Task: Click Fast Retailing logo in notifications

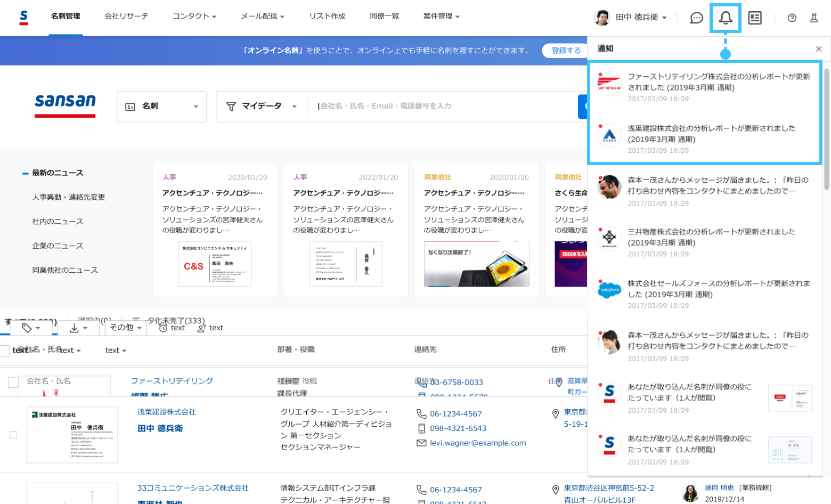Action: [x=609, y=83]
